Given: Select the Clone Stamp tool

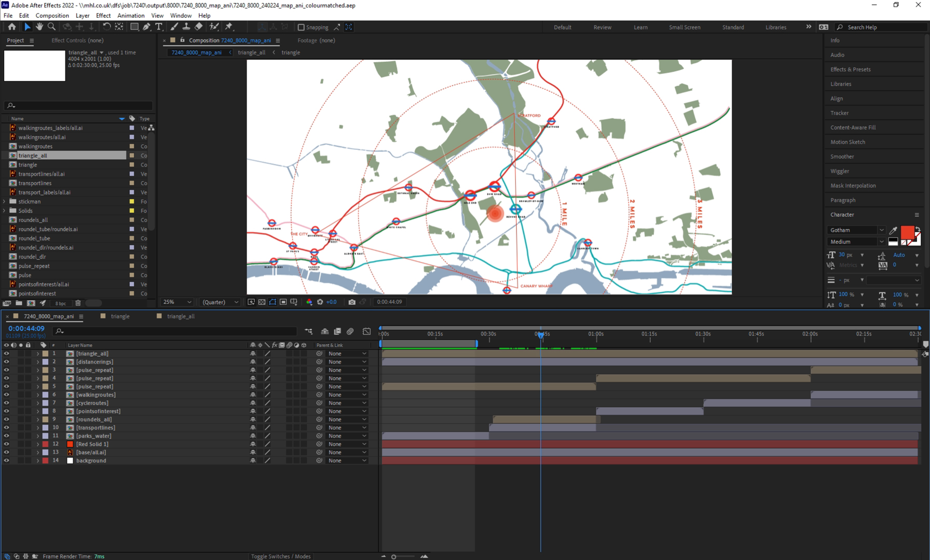Looking at the screenshot, I should point(186,26).
